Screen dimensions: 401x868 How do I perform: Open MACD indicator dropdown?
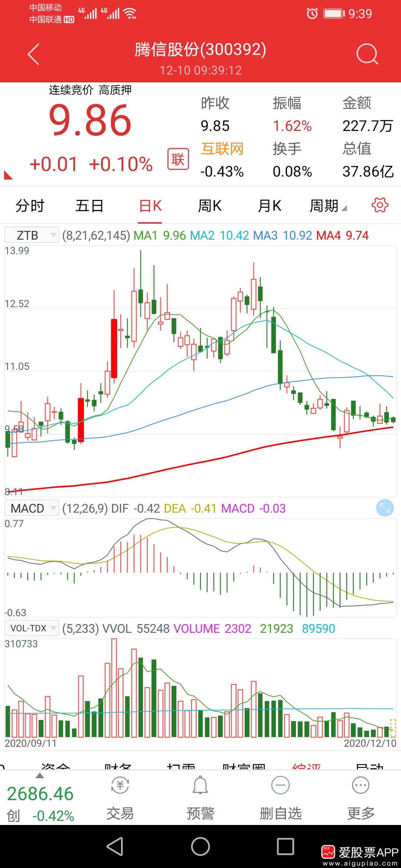32,508
